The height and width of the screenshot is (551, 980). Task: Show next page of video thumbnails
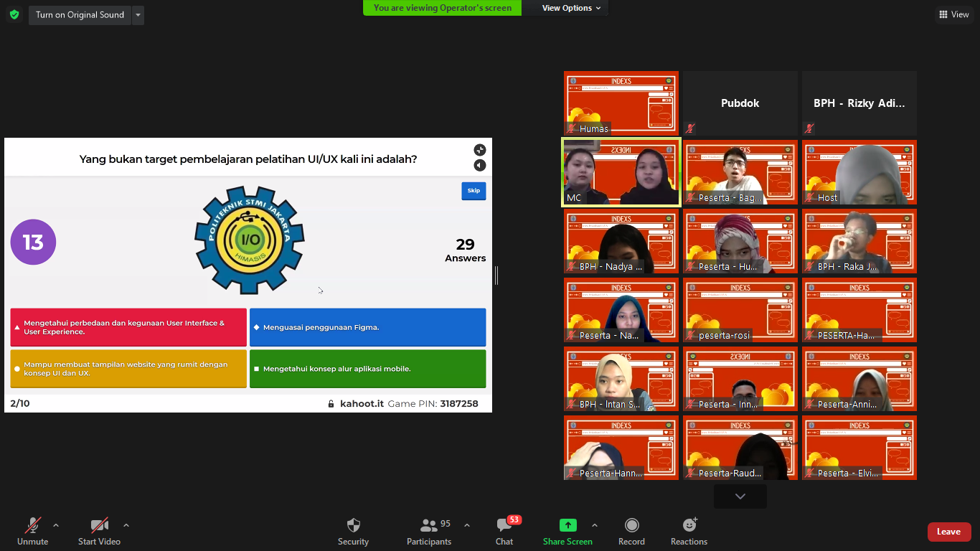click(740, 496)
